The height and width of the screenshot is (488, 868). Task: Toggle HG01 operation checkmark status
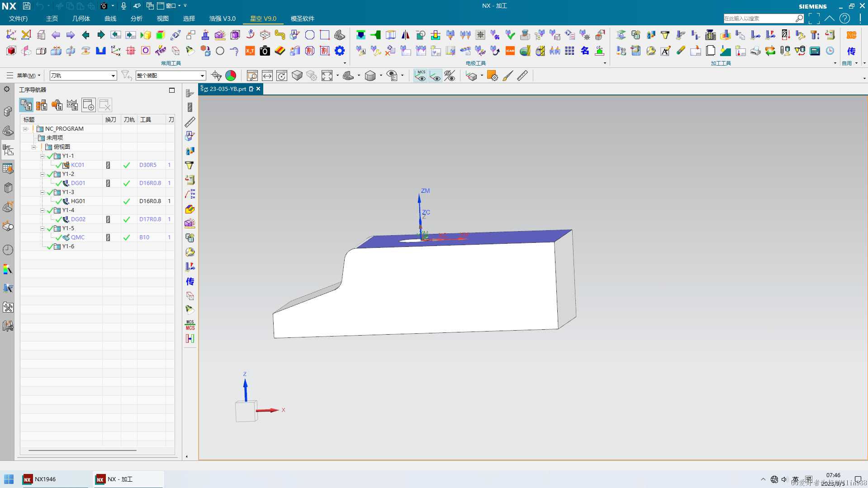127,201
